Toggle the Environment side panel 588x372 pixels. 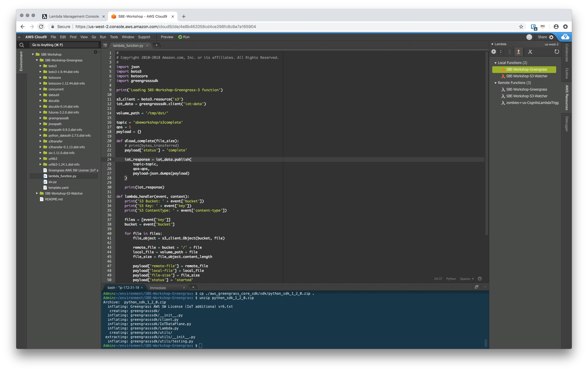(x=21, y=61)
